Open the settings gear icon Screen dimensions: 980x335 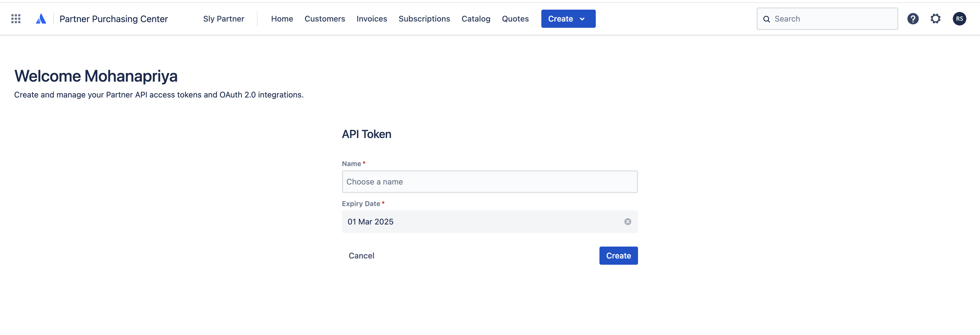935,19
